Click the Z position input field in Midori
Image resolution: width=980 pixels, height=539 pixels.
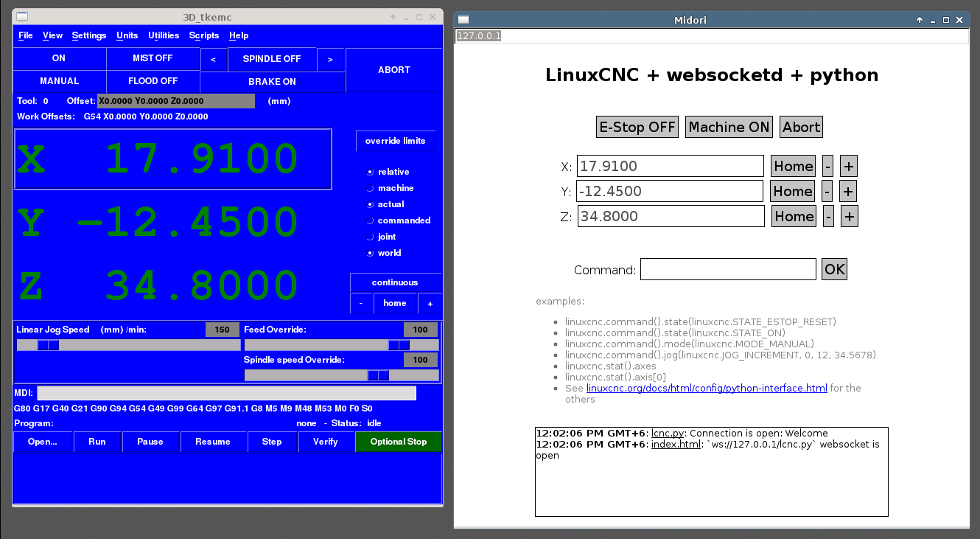pyautogui.click(x=671, y=216)
